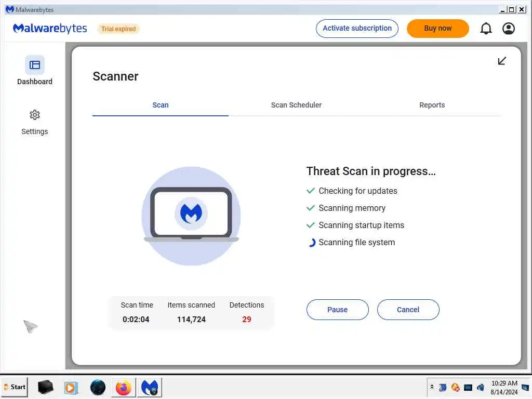Switch to the Scan tab

[160, 105]
